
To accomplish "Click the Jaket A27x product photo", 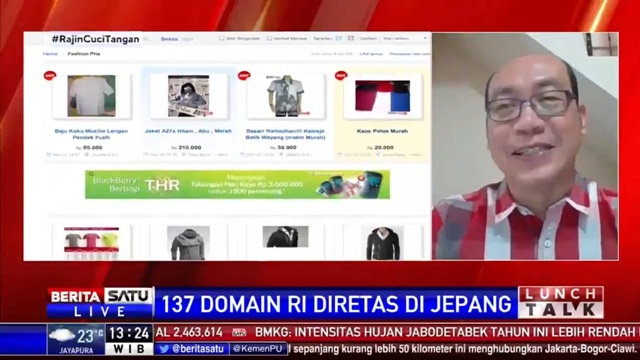I will pos(188,96).
